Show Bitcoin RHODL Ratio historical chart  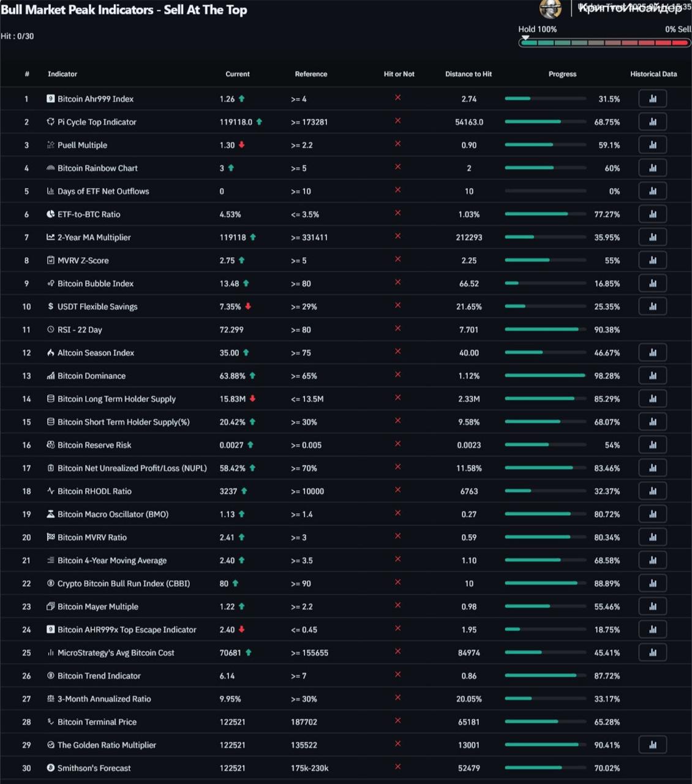[652, 491]
